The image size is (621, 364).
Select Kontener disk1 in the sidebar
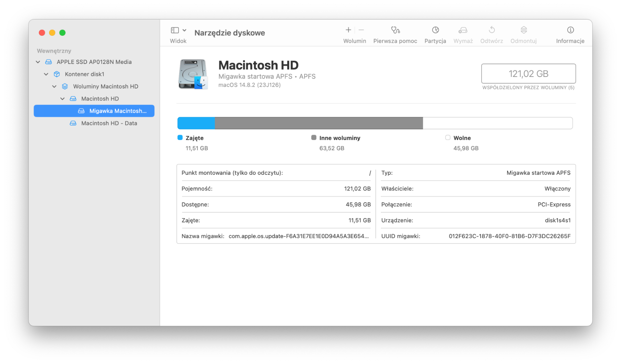tap(94, 74)
